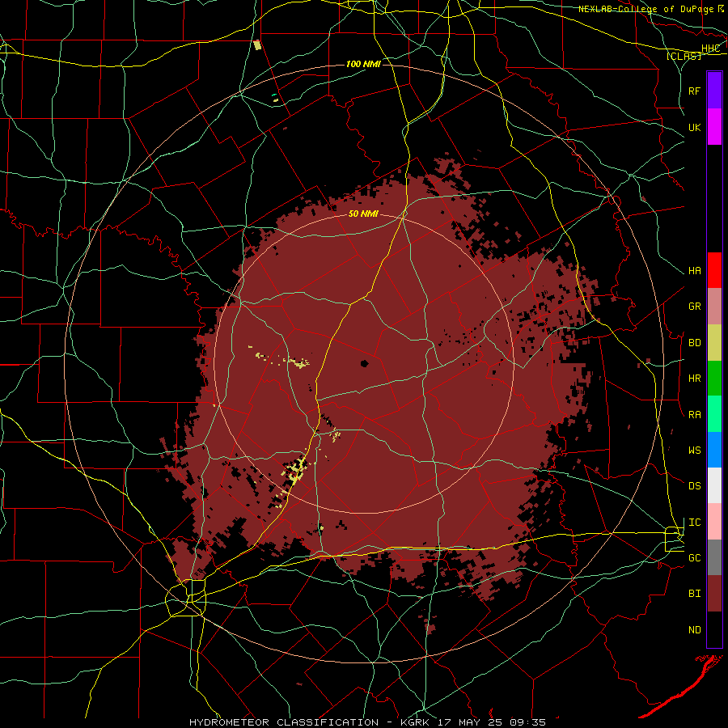Screen dimensions: 728x728
Task: Click the 'BI' legend label
Action: coord(695,594)
